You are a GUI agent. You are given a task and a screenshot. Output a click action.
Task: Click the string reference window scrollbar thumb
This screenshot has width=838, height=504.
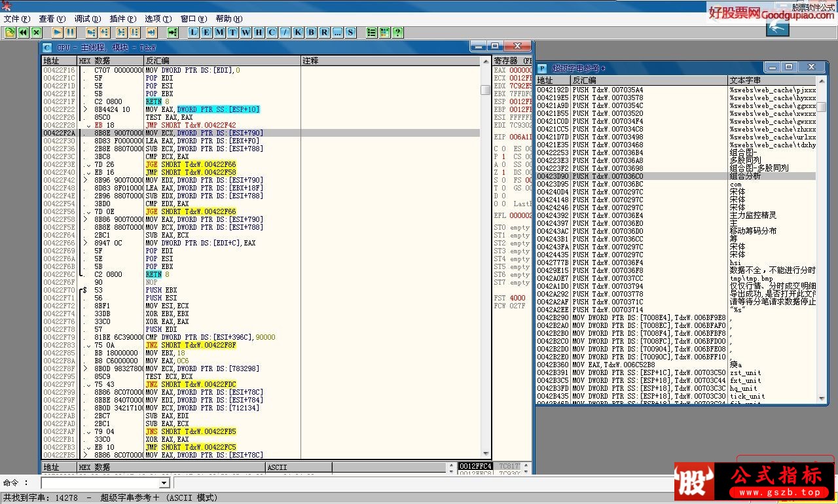point(821,107)
